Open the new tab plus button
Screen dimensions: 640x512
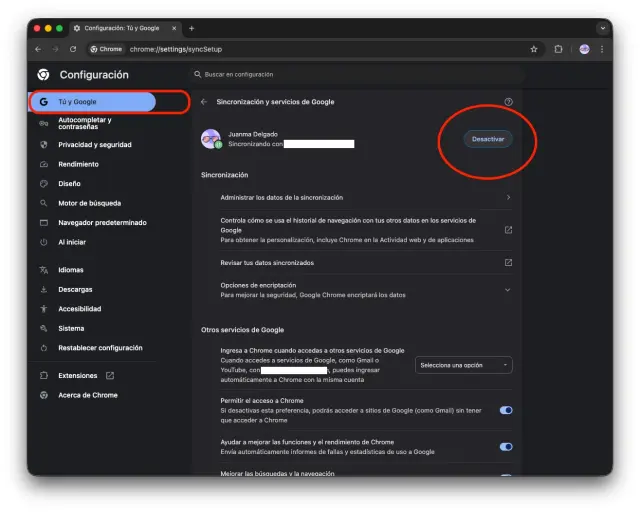coord(192,28)
